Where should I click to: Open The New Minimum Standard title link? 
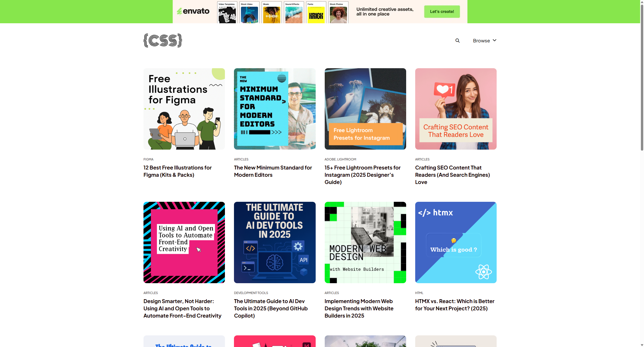point(273,171)
